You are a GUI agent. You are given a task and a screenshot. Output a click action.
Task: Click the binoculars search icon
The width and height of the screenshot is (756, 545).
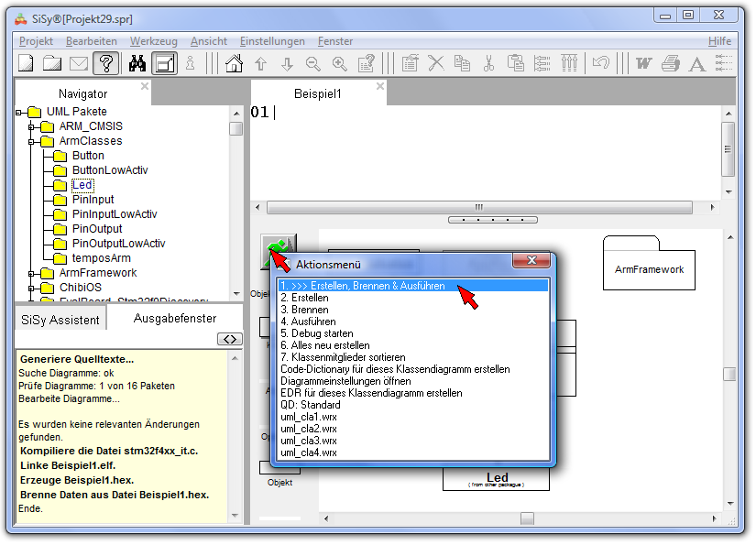point(137,63)
